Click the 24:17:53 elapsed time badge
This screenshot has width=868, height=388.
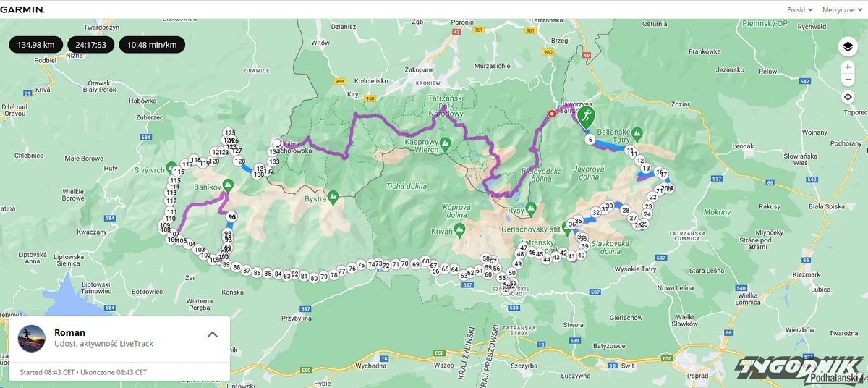coord(90,45)
